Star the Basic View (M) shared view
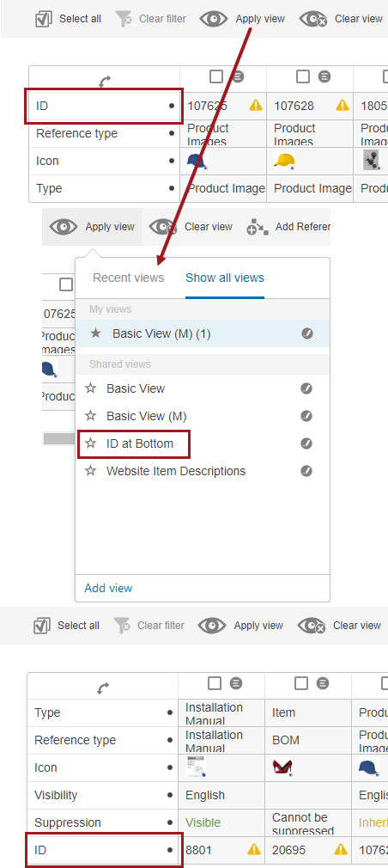388x868 pixels. (91, 416)
